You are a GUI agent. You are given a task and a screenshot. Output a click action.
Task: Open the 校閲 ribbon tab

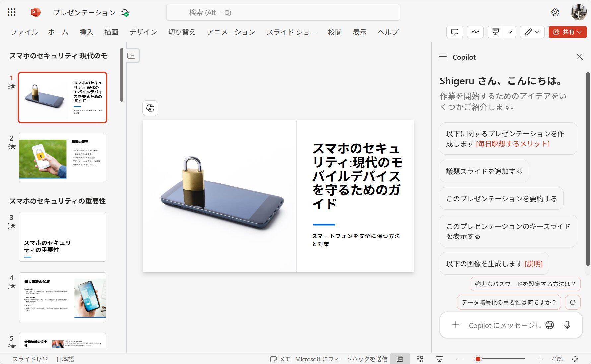(x=335, y=32)
